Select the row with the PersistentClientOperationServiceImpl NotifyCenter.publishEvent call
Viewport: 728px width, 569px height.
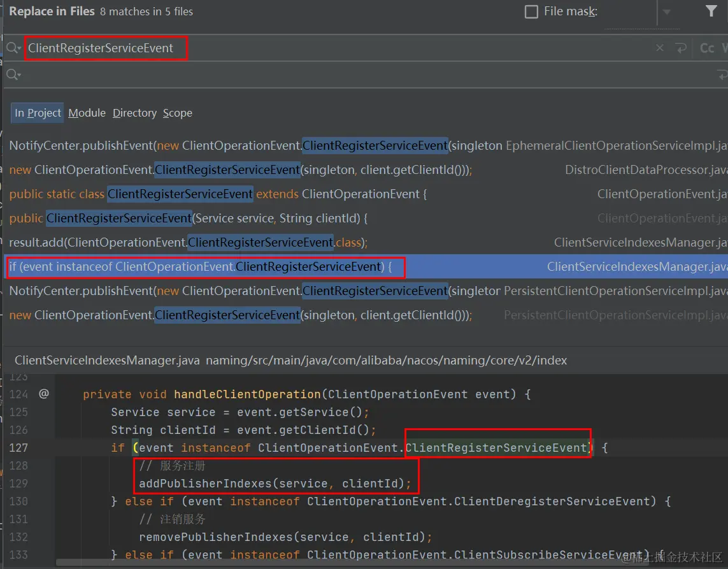coord(366,291)
